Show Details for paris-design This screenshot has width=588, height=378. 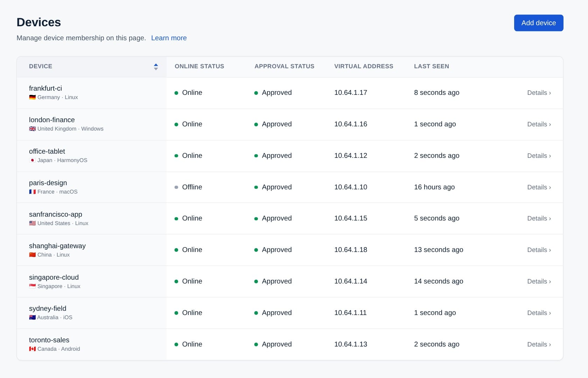coord(539,187)
